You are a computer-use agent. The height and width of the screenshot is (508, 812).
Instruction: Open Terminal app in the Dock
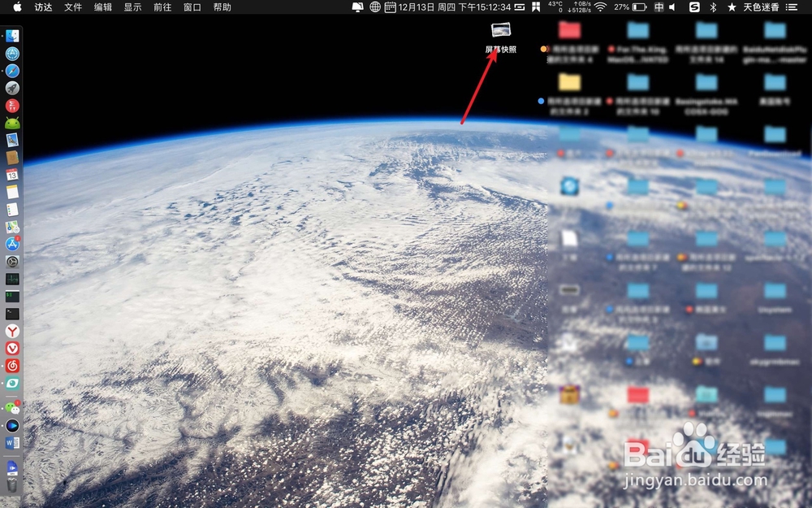12,314
